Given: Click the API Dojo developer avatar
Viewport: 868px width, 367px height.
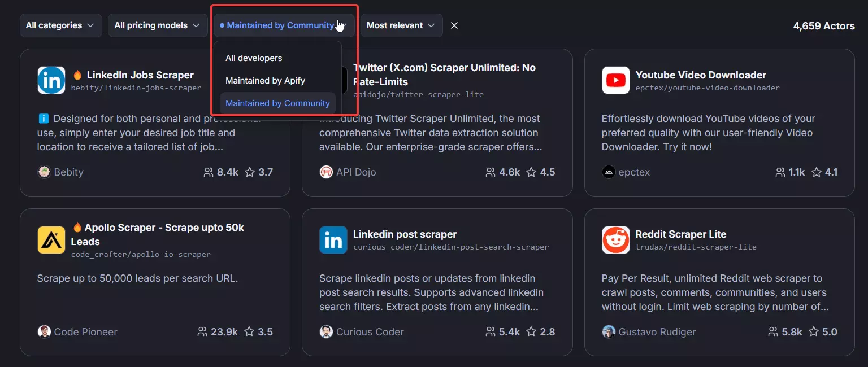Looking at the screenshot, I should pyautogui.click(x=326, y=172).
